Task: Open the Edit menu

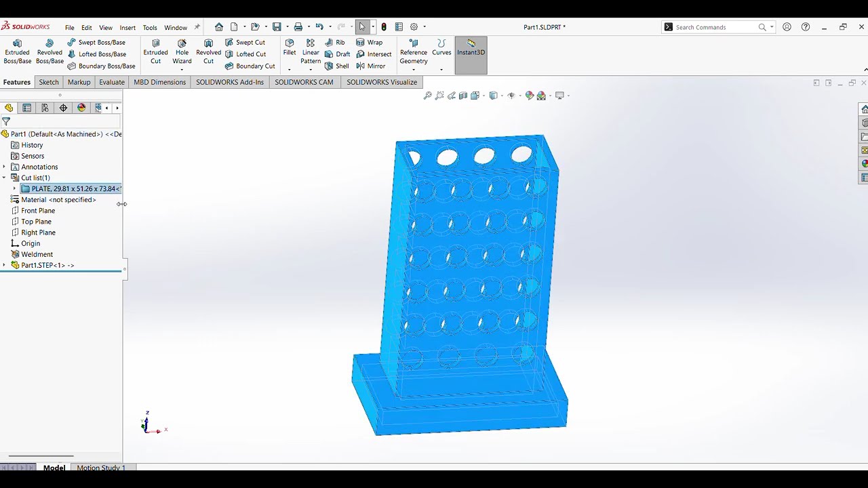Action: coord(87,28)
